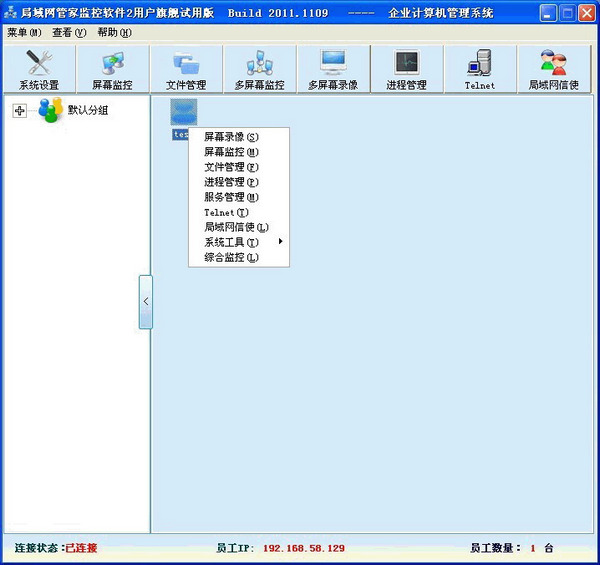Select the monitored computer thumbnail

click(184, 112)
